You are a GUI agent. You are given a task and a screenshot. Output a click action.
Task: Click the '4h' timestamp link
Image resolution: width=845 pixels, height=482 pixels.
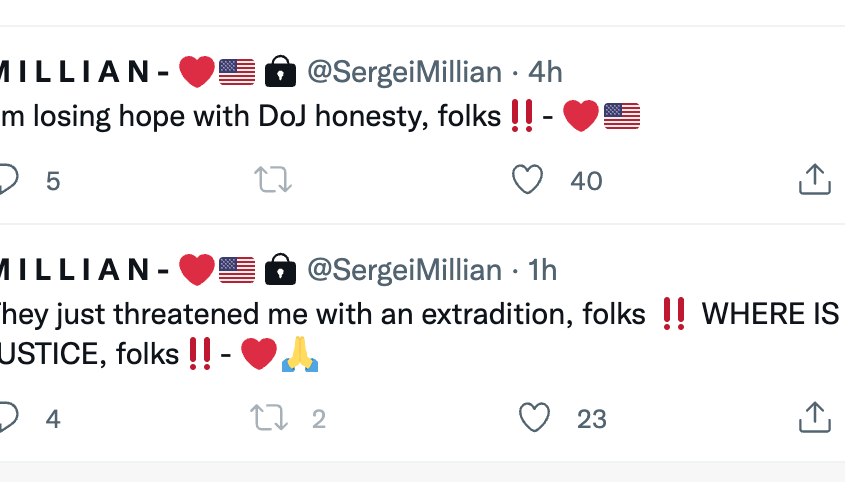point(545,72)
